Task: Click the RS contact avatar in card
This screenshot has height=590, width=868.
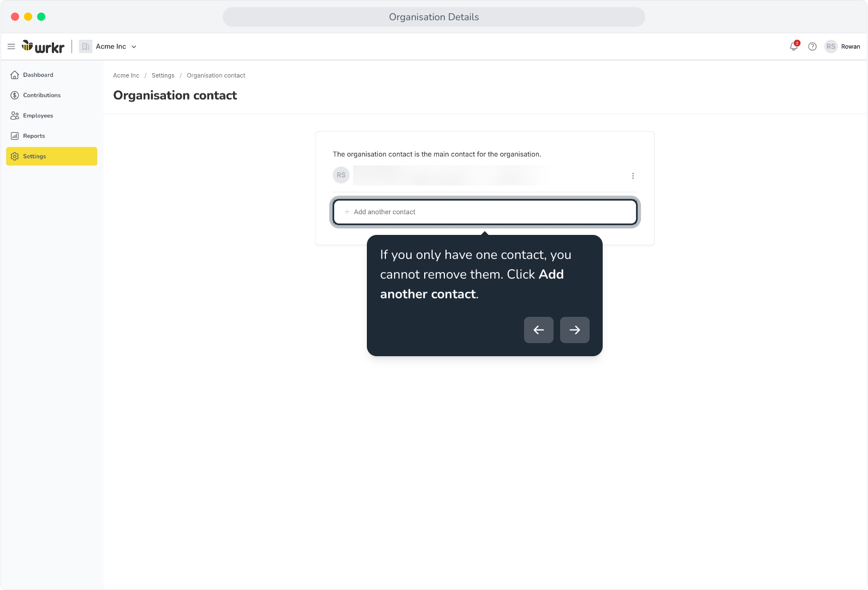Action: pyautogui.click(x=341, y=175)
